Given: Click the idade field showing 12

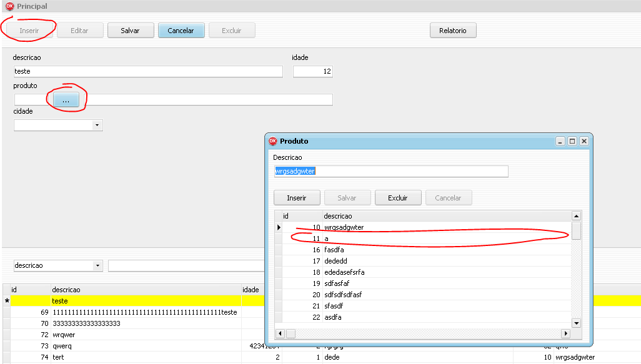Looking at the screenshot, I should pyautogui.click(x=312, y=71).
